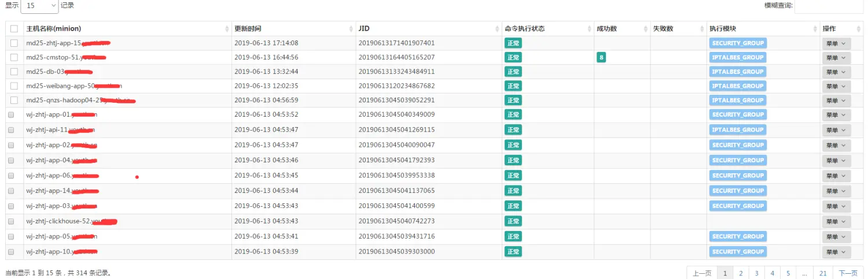
Task: Click the record count summary 共 314 条记录
Action: [x=89, y=273]
